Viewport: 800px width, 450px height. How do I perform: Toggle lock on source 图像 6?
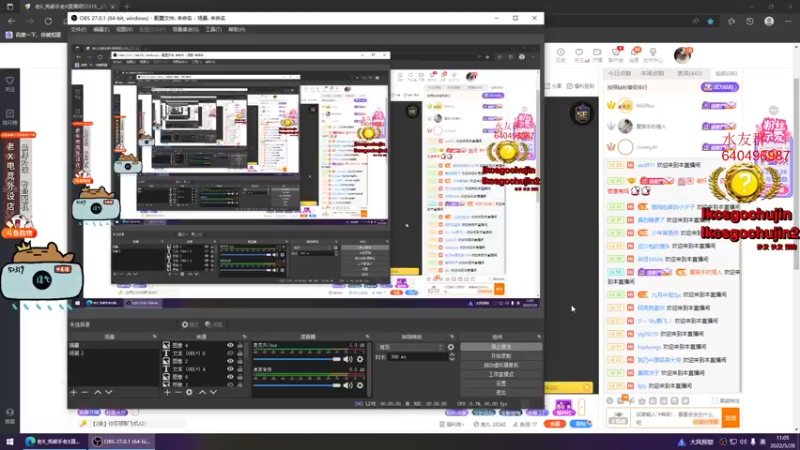(x=240, y=377)
